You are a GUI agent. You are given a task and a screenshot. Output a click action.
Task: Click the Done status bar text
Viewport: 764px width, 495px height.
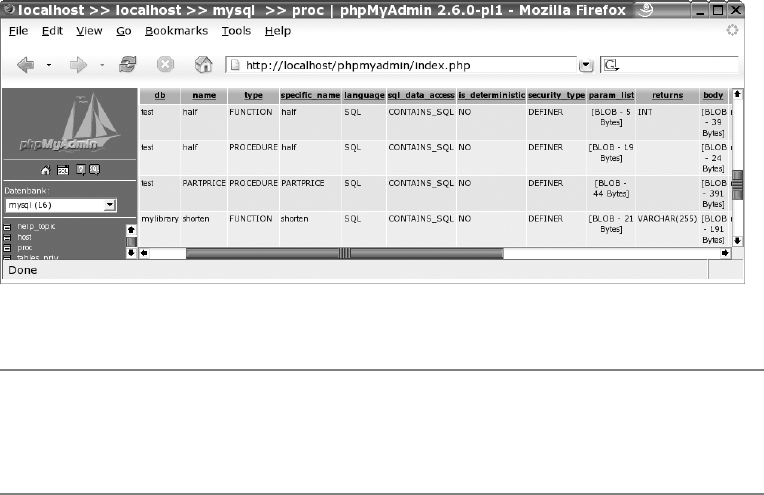pos(22,270)
